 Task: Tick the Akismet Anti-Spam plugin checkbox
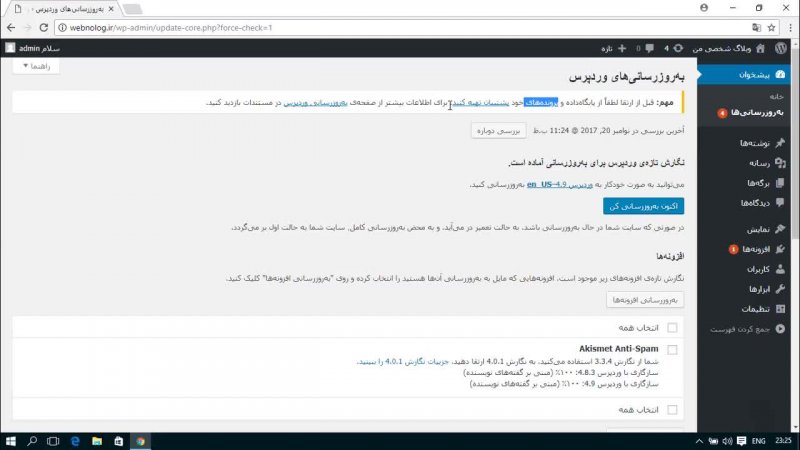[x=672, y=349]
